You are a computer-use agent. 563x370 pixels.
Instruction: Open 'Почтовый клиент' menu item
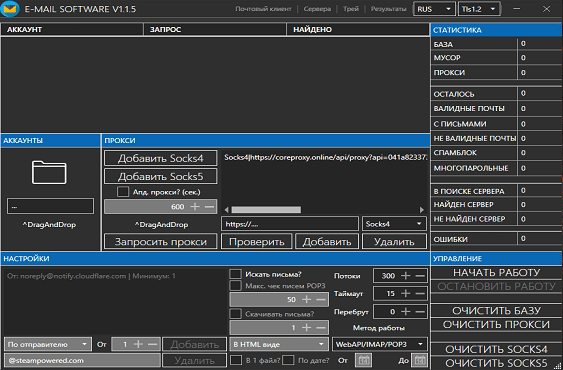click(263, 9)
